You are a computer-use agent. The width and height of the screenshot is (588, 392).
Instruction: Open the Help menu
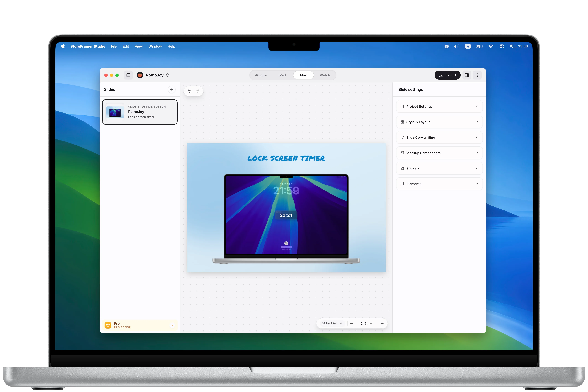pyautogui.click(x=171, y=46)
